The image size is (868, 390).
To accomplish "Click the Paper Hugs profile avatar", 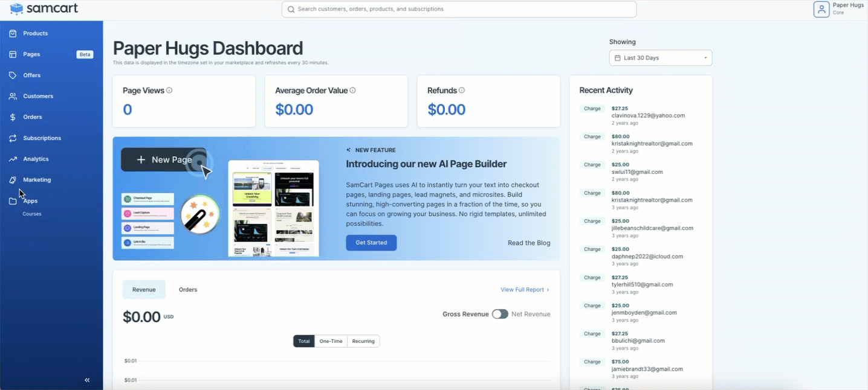I will coord(821,9).
